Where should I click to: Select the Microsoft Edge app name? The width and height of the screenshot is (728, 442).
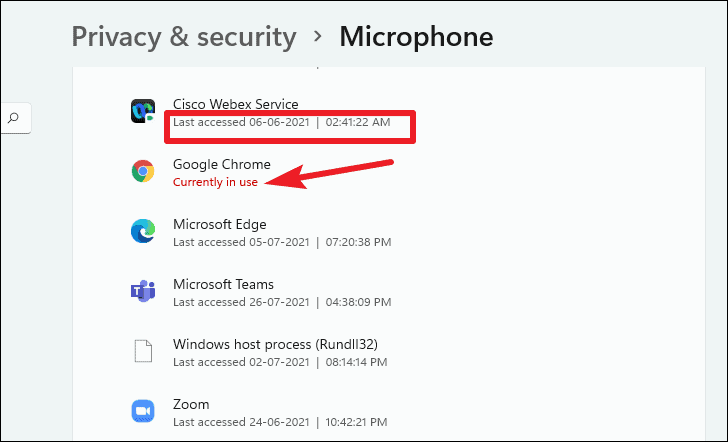pos(220,224)
